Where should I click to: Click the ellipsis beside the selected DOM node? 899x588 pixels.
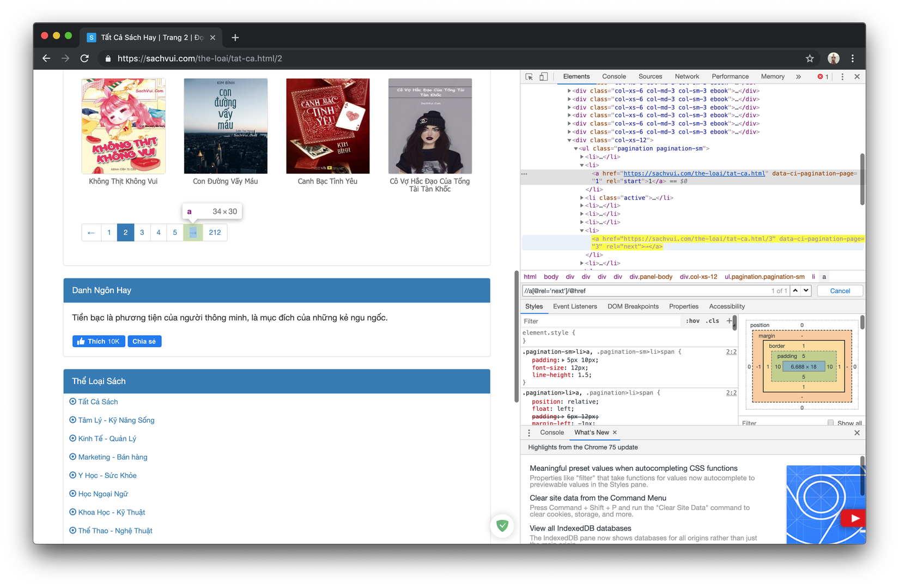pos(524,174)
